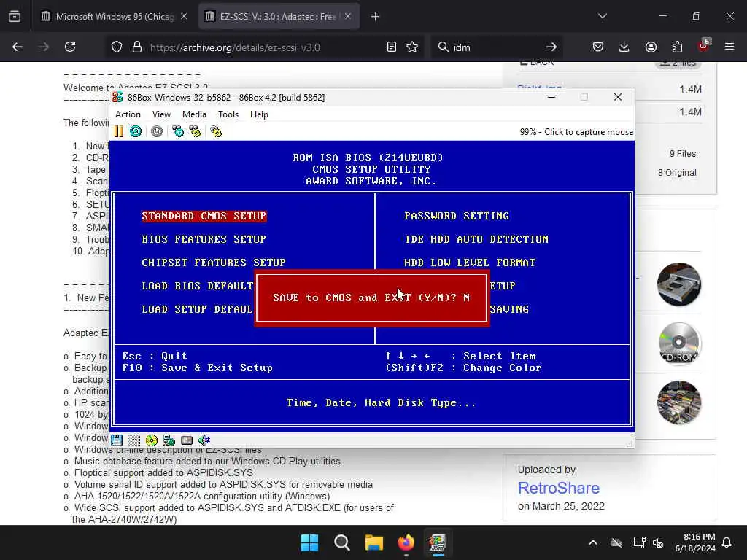The image size is (747, 560).
Task: Go back in Firefox
Action: click(18, 47)
